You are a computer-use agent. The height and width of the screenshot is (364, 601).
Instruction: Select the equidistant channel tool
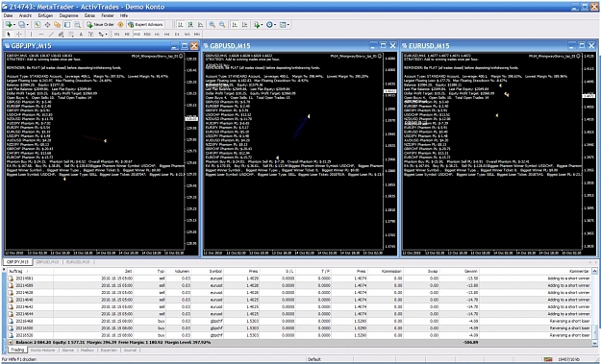click(61, 34)
